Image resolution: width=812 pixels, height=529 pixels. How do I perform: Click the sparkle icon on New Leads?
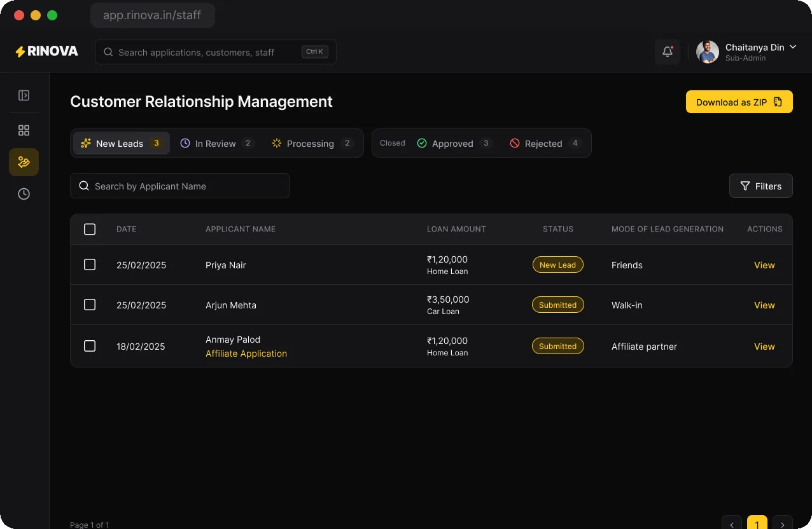(x=86, y=143)
